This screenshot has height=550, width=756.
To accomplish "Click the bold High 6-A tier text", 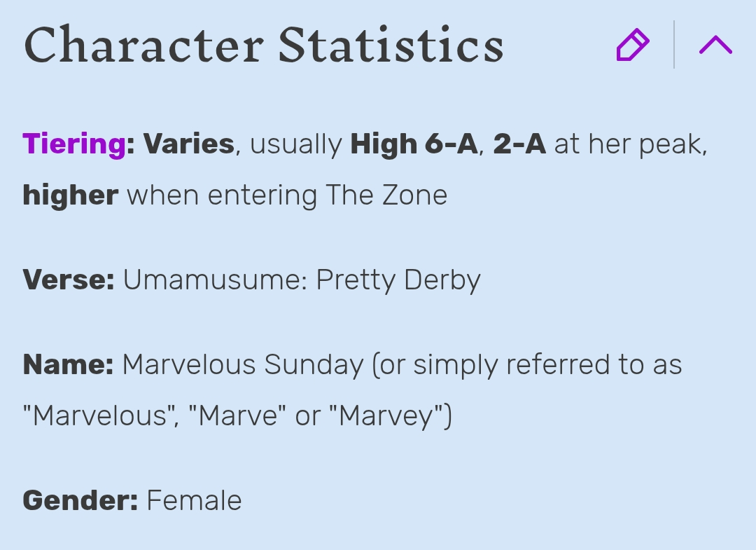I will point(414,144).
